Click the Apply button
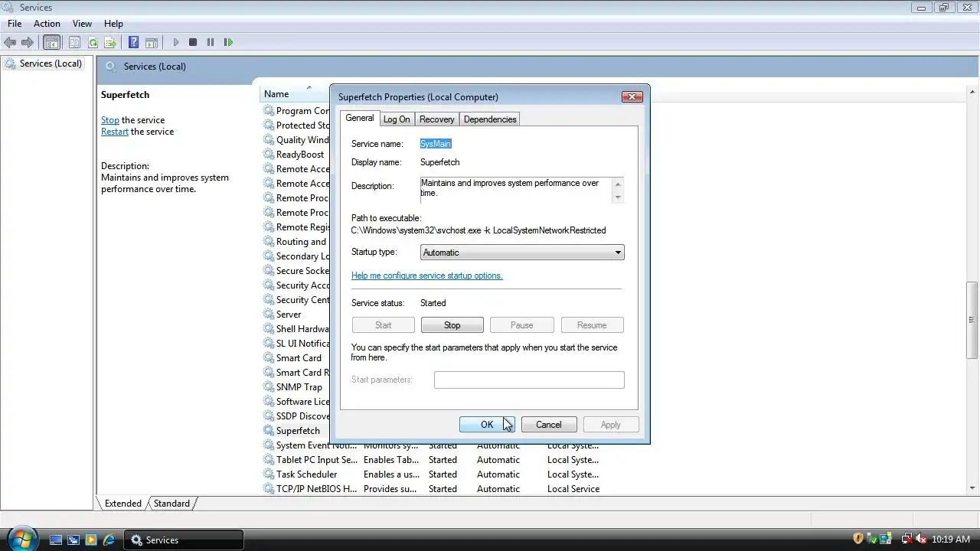The width and height of the screenshot is (980, 551). coord(611,425)
